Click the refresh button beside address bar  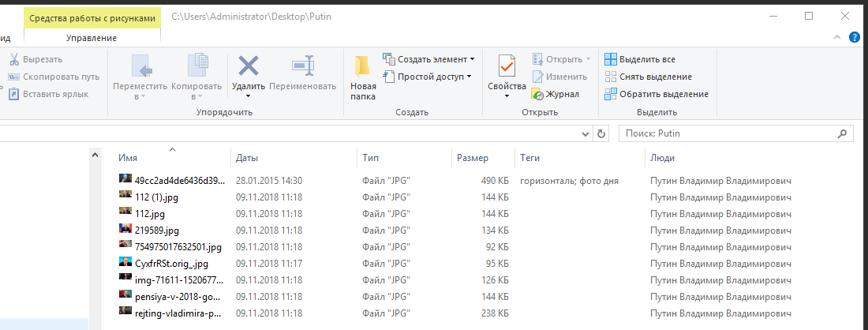(x=602, y=133)
